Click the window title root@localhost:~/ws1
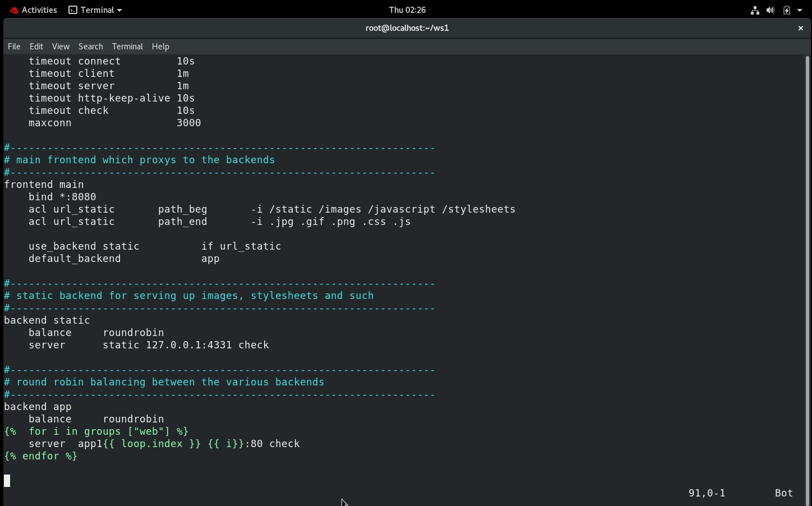Image resolution: width=812 pixels, height=506 pixels. 407,28
